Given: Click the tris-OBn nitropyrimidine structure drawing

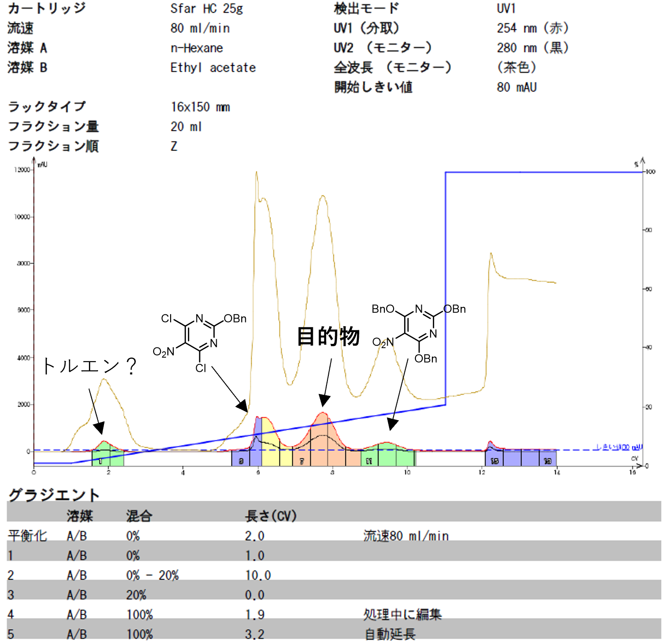Looking at the screenshot, I should [419, 334].
